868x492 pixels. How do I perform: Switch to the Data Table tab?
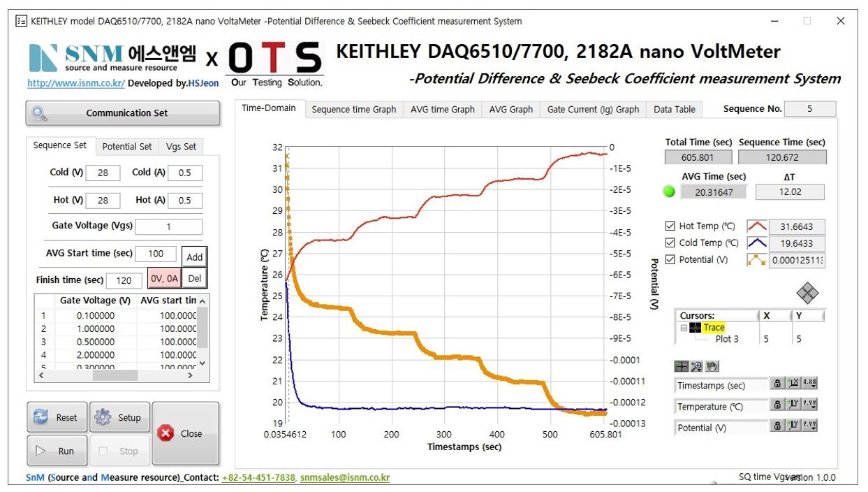674,110
